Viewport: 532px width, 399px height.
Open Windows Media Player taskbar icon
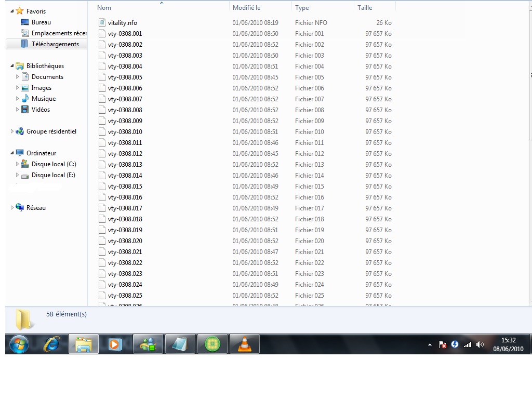pos(115,344)
